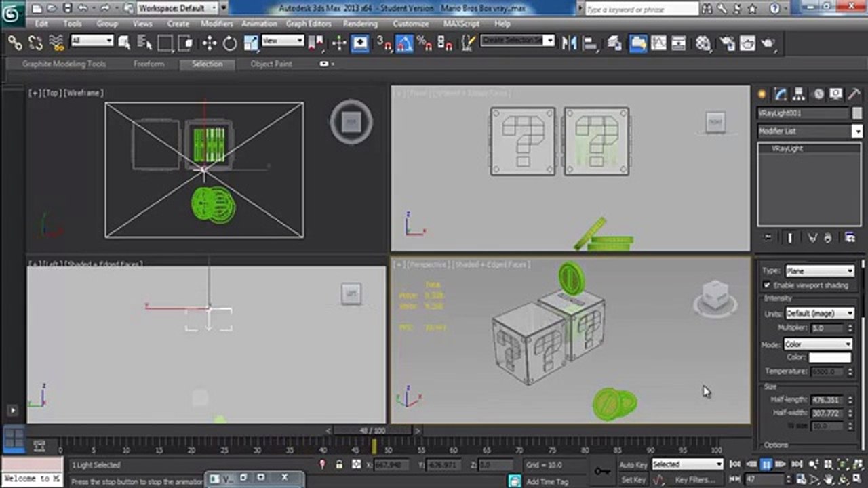Click the Set Keys large key icon

(602, 472)
